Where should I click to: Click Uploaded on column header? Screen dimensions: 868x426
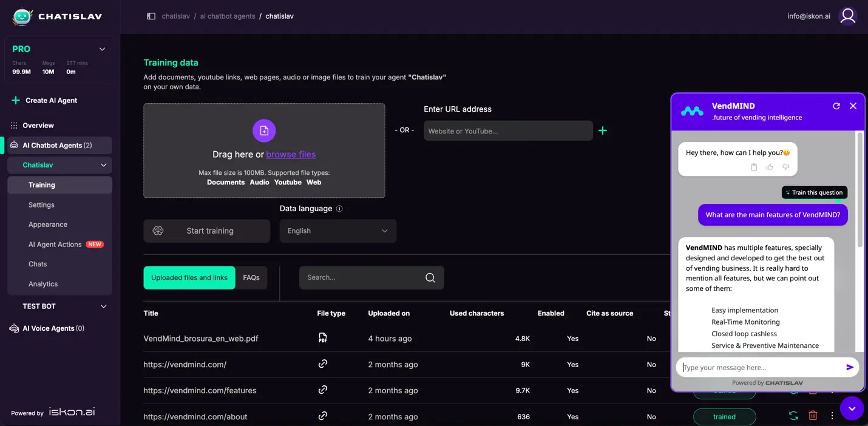[388, 313]
